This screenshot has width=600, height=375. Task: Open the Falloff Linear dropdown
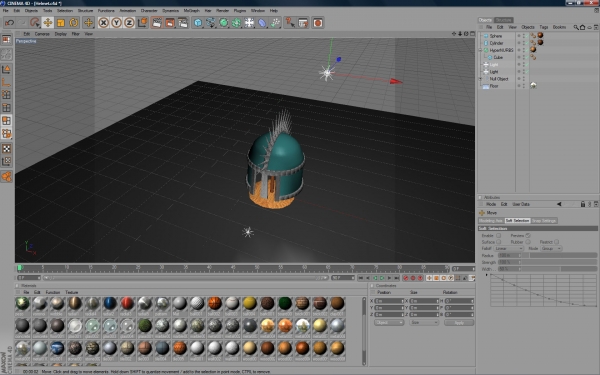click(509, 248)
